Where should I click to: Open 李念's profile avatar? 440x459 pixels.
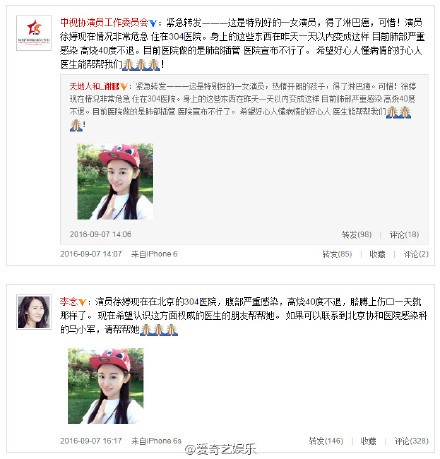[x=34, y=312]
